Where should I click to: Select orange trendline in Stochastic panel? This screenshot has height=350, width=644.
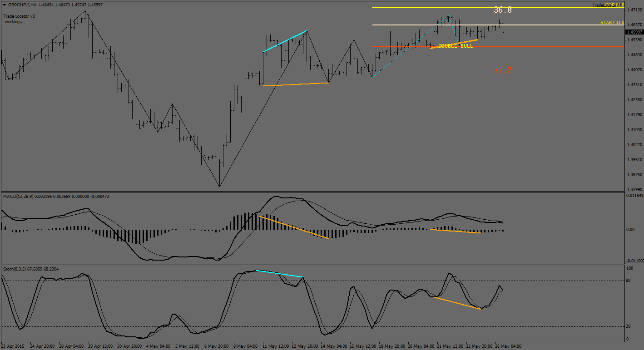click(x=457, y=303)
